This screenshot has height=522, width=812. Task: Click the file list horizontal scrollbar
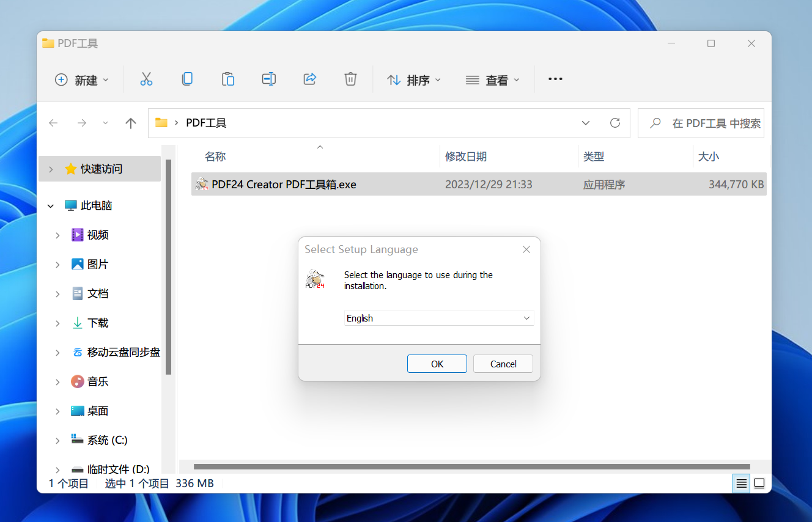pyautogui.click(x=472, y=467)
